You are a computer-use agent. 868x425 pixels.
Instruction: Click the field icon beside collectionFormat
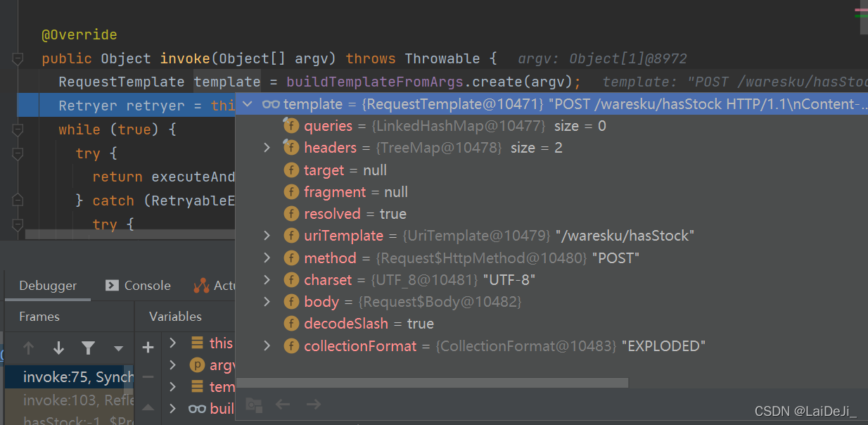[291, 346]
